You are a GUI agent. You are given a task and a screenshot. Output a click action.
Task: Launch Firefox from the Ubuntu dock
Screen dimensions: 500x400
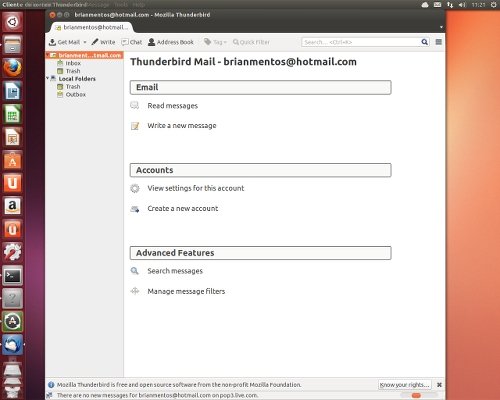point(13,68)
